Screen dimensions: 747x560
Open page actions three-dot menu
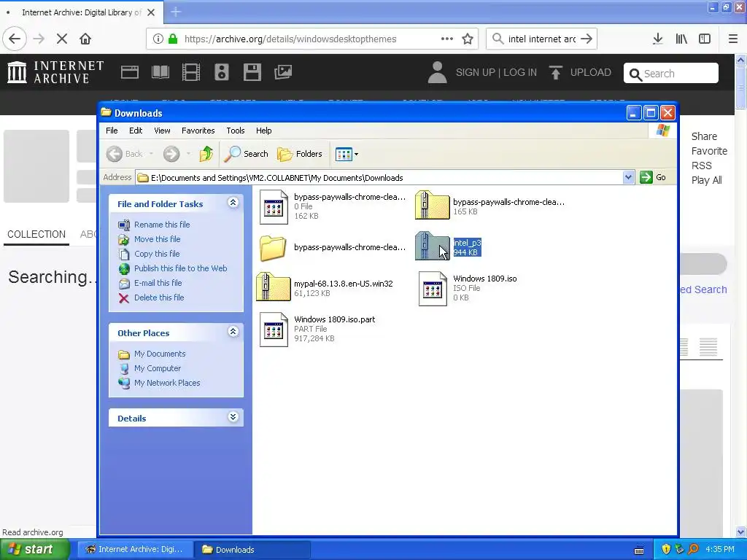447,39
